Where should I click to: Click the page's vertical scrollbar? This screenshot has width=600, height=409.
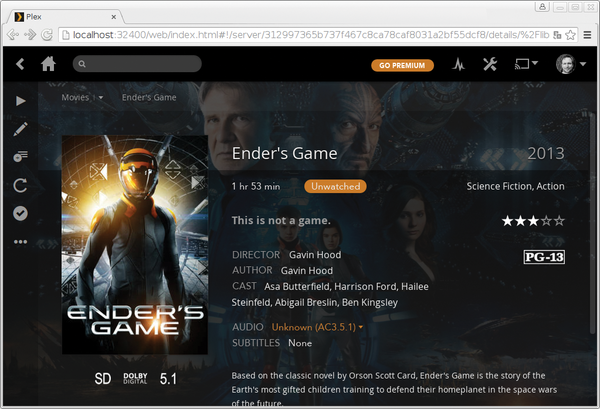coord(593,222)
